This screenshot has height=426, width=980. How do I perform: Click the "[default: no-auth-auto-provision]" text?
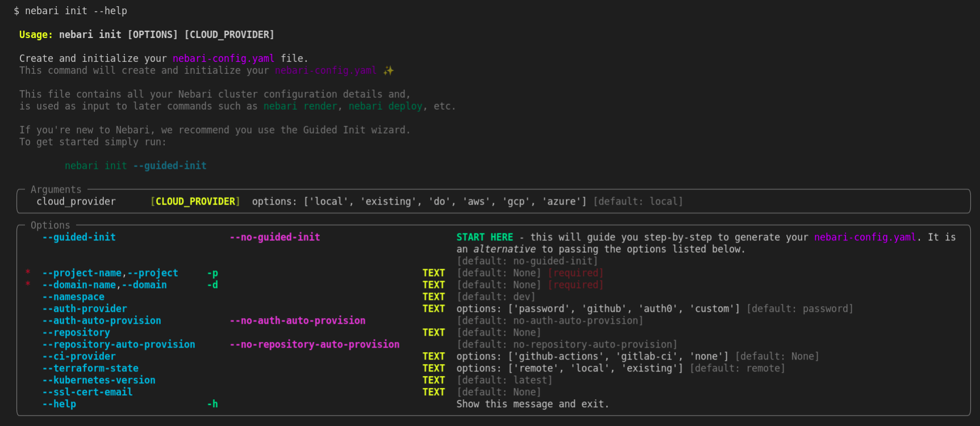(x=550, y=321)
